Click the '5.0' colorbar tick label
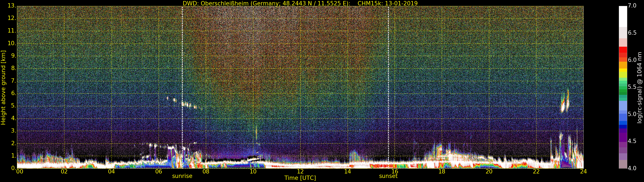 click(632, 114)
